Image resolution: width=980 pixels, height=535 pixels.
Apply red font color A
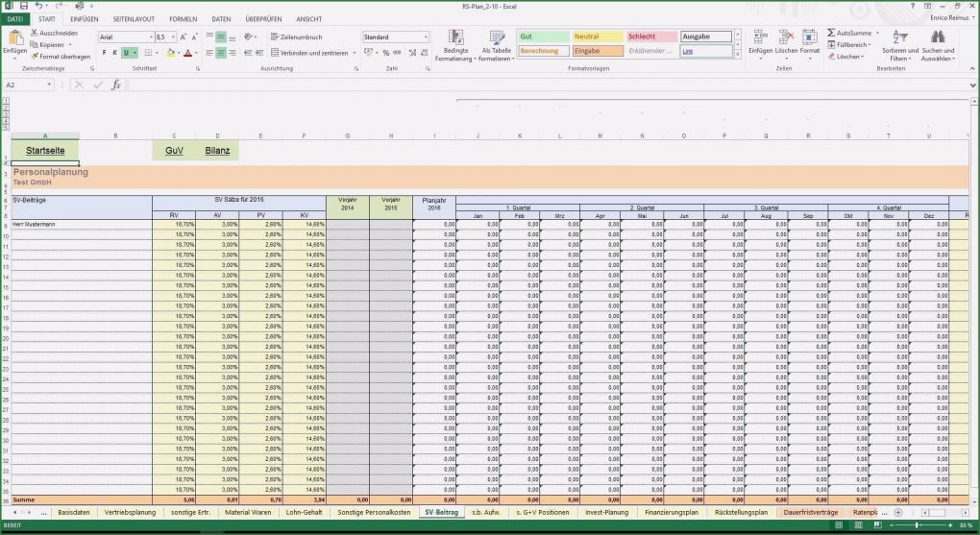click(187, 53)
